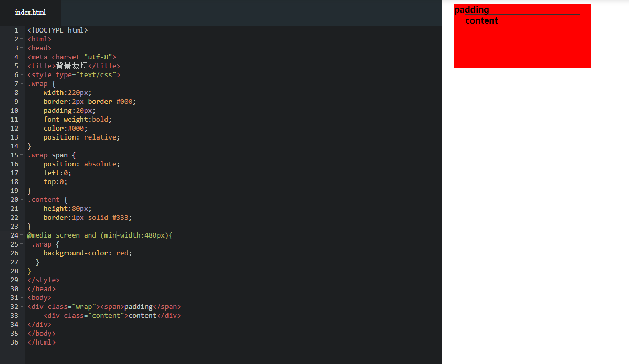Click the 'content' box in preview

(522, 36)
